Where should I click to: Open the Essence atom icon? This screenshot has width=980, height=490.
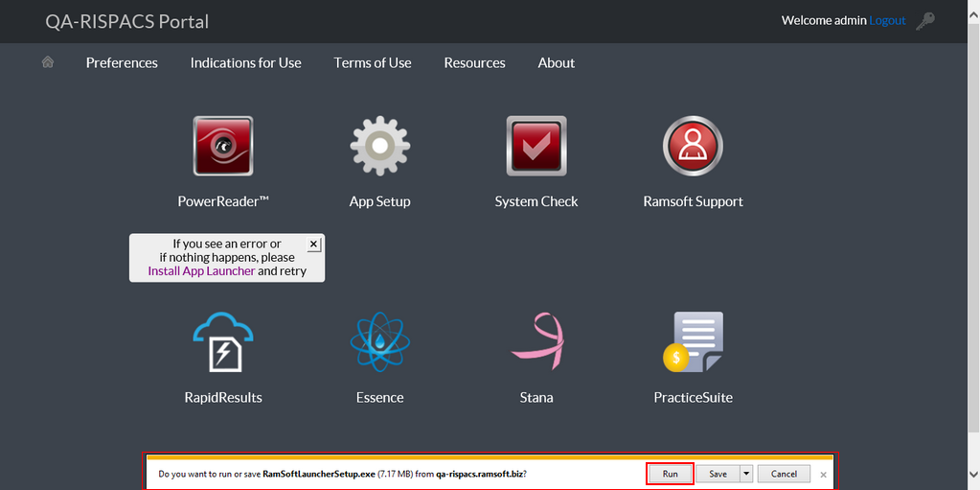pyautogui.click(x=379, y=342)
